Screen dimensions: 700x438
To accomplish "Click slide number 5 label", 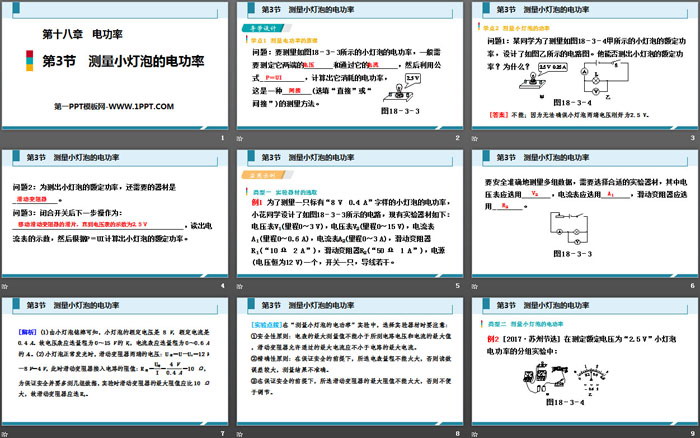I will pyautogui.click(x=458, y=286).
